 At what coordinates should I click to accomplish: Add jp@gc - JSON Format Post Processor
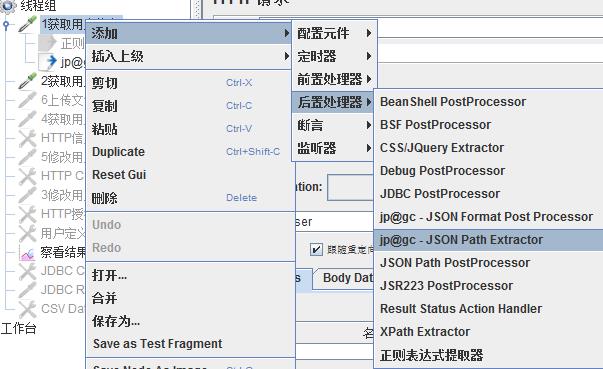pos(488,217)
